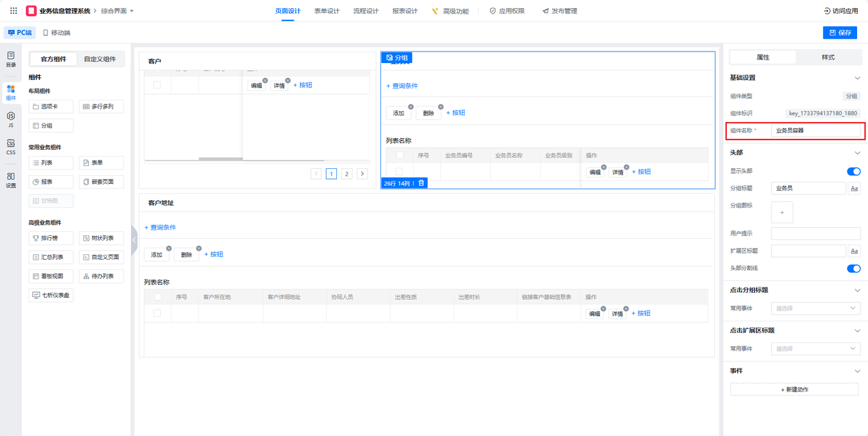Open the app grid launcher icon

pyautogui.click(x=14, y=11)
